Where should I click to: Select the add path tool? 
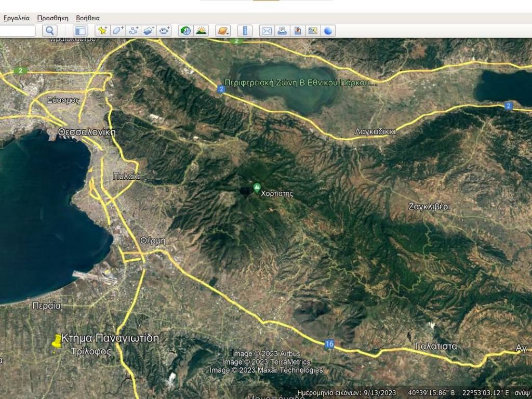coord(134,31)
